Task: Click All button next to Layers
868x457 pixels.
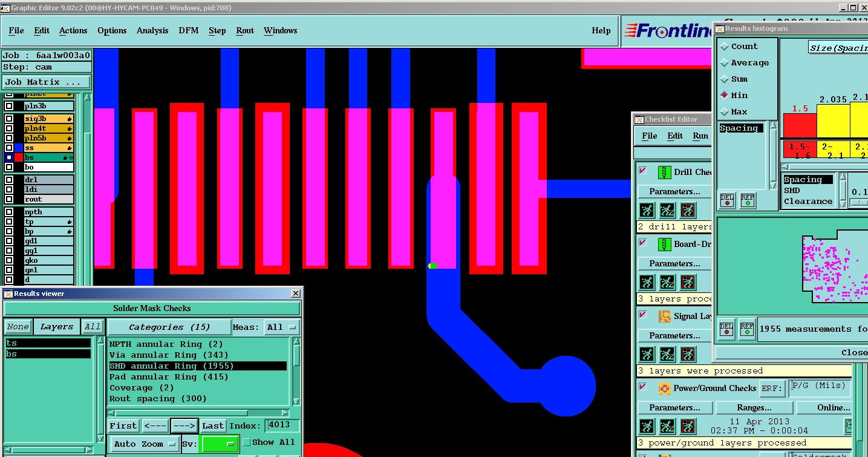Action: (93, 327)
